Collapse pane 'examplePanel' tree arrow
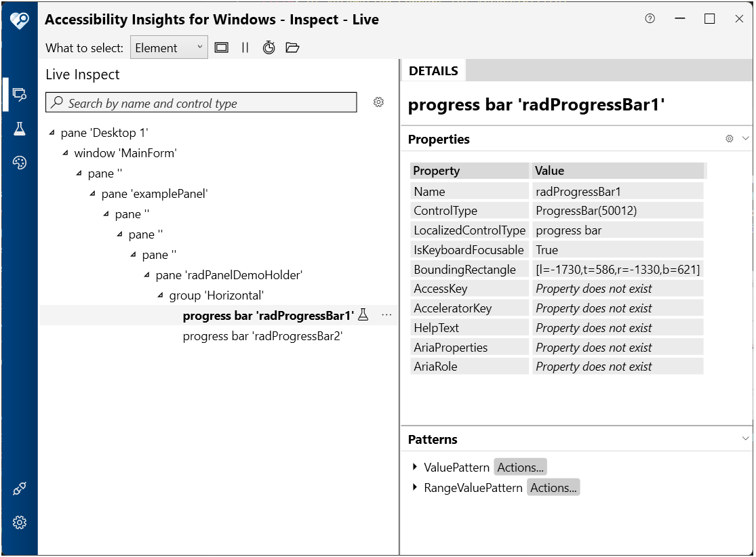 (93, 194)
